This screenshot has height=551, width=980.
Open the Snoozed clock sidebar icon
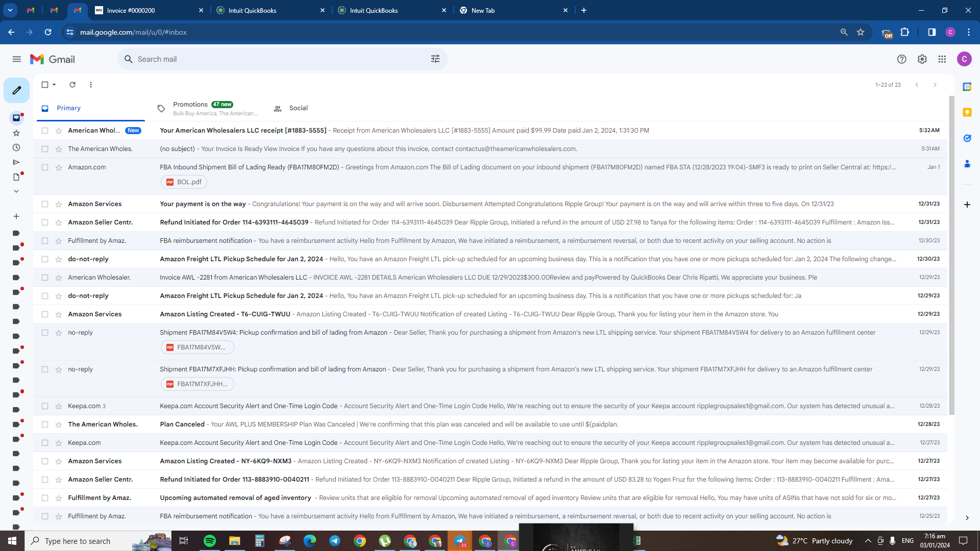(16, 147)
